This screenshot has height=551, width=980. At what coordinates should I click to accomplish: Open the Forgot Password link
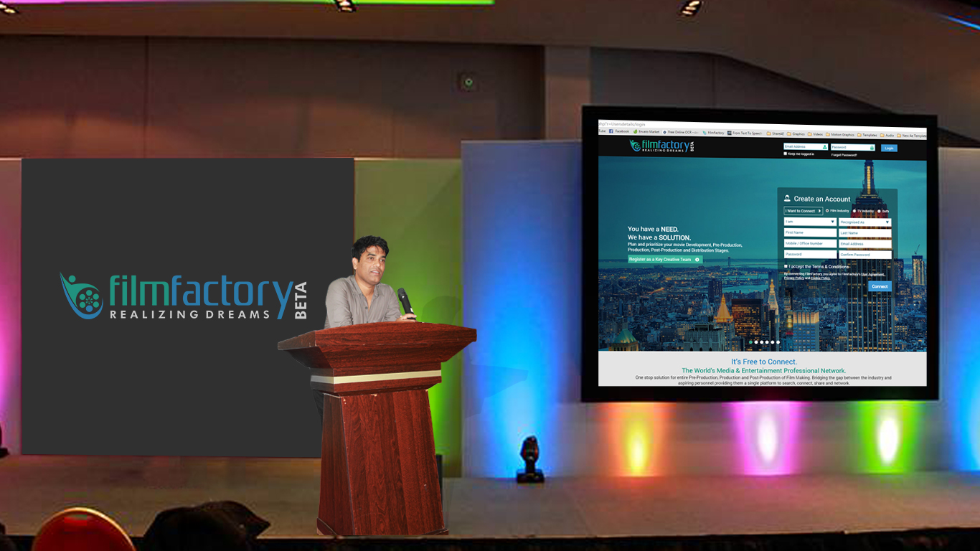click(x=844, y=155)
